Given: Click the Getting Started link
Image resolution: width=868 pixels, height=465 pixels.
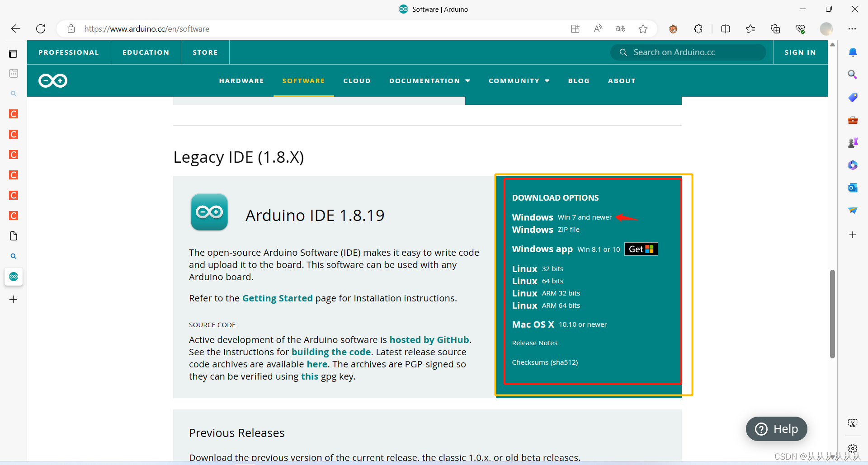Looking at the screenshot, I should (277, 298).
